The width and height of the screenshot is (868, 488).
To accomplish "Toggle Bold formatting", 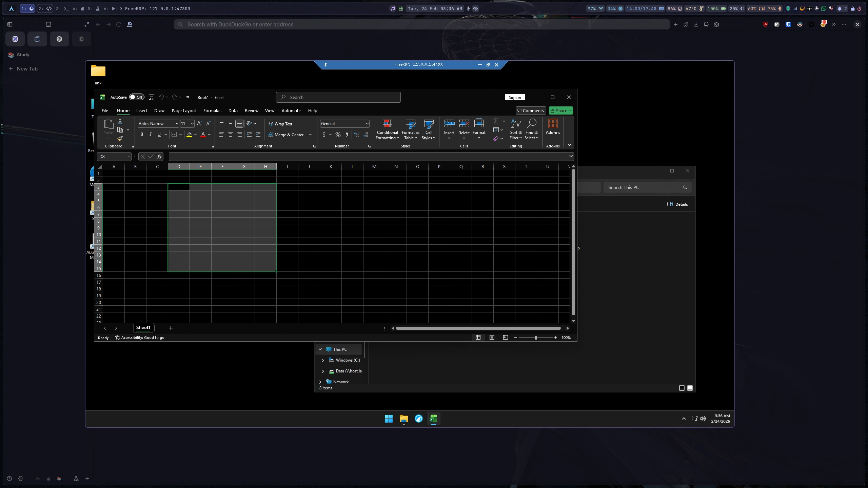I will [x=142, y=135].
